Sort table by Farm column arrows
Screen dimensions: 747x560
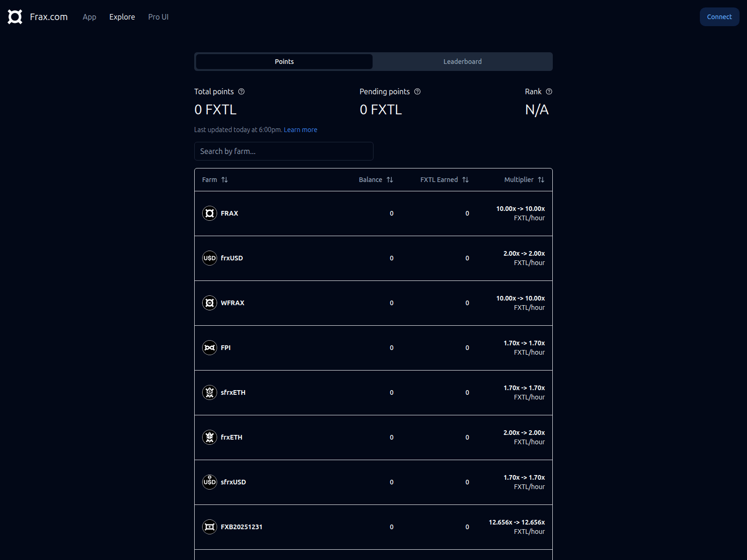tap(225, 180)
